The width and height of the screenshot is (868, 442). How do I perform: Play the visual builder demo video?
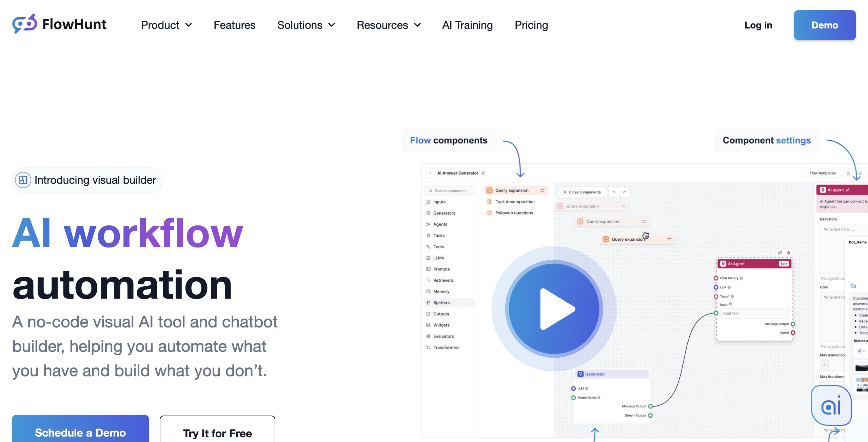[554, 309]
